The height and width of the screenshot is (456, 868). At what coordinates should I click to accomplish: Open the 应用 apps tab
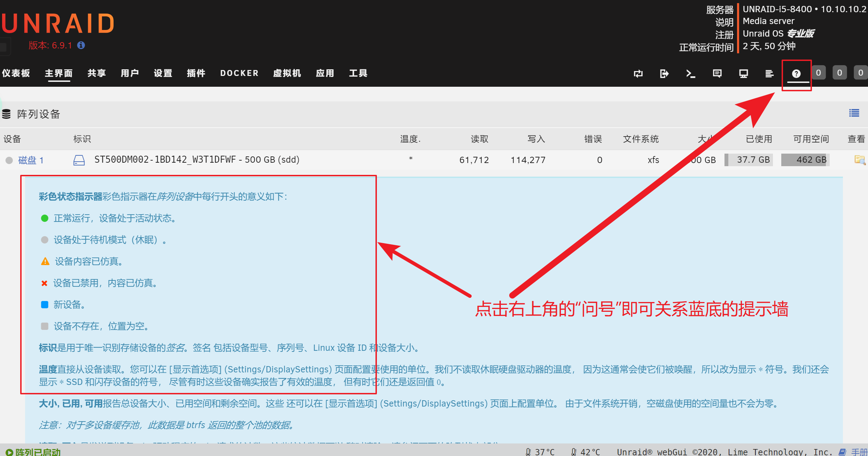pyautogui.click(x=325, y=73)
